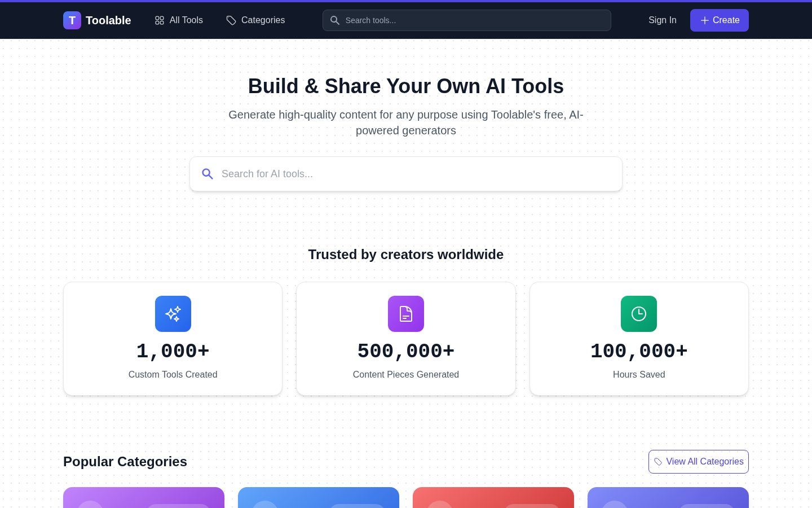The image size is (812, 508).
Task: Click the Build & Share Your Own AI Tools heading
Action: (x=406, y=86)
